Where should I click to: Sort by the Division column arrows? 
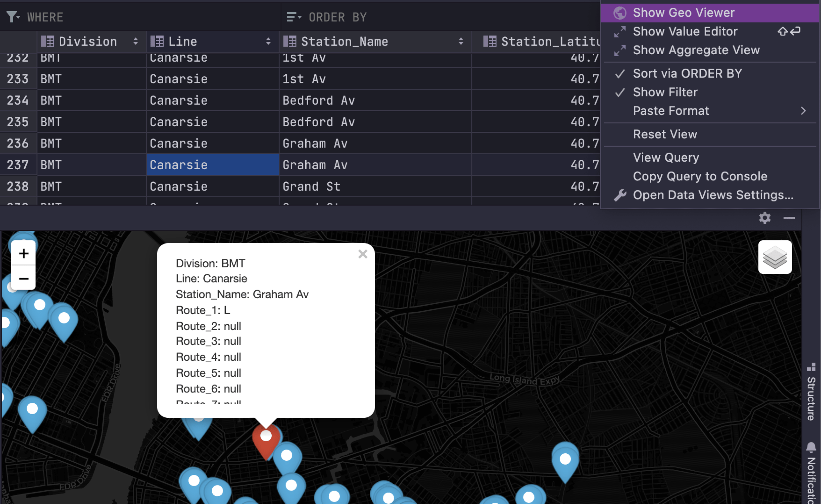point(135,41)
